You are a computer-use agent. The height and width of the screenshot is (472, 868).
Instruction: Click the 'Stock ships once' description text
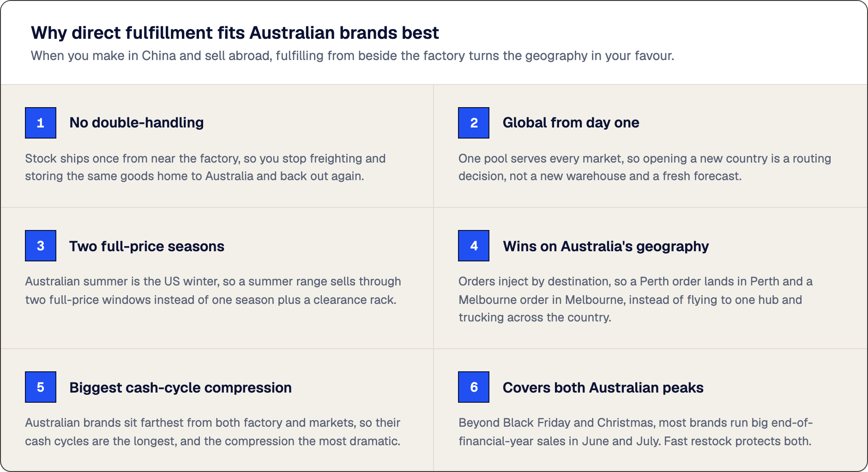(x=205, y=167)
